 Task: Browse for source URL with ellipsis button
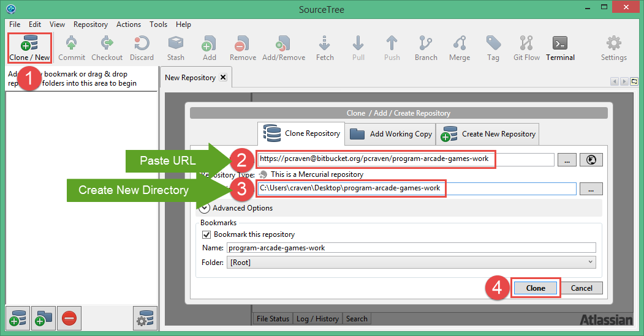click(567, 160)
